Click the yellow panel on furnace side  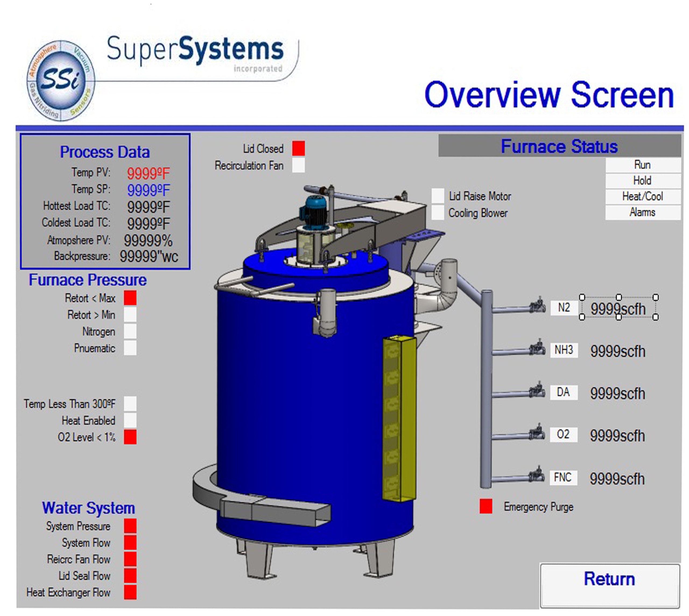[399, 419]
